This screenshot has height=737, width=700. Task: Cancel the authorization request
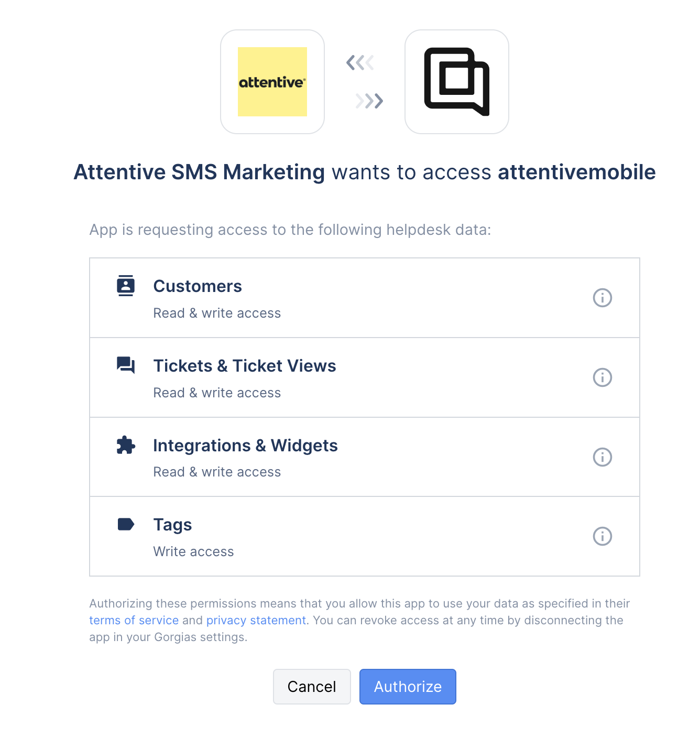coord(312,687)
